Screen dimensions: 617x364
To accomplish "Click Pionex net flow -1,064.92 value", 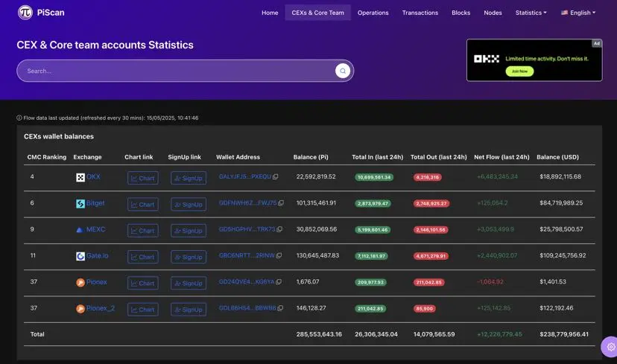I will (x=490, y=282).
